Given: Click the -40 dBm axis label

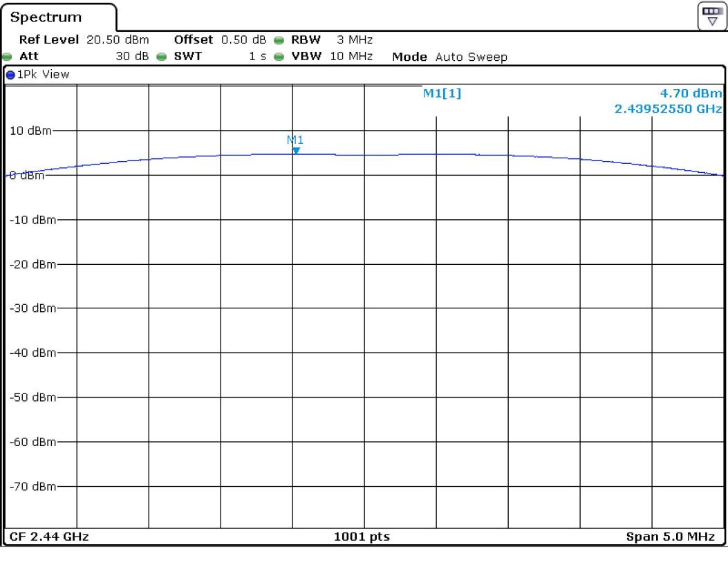Looking at the screenshot, I should click(32, 353).
